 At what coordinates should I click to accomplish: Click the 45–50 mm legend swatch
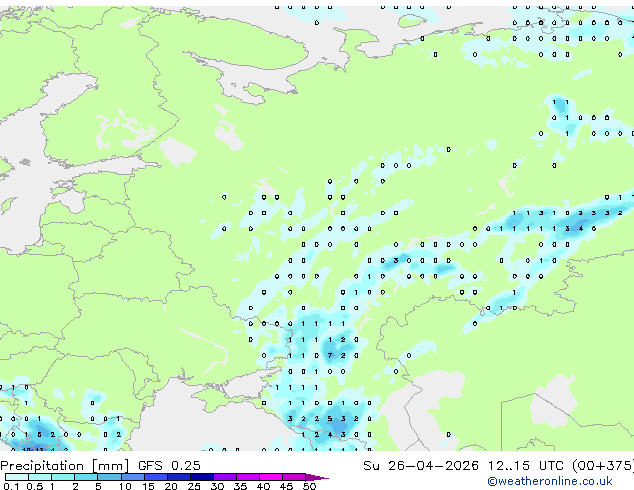[x=294, y=477]
